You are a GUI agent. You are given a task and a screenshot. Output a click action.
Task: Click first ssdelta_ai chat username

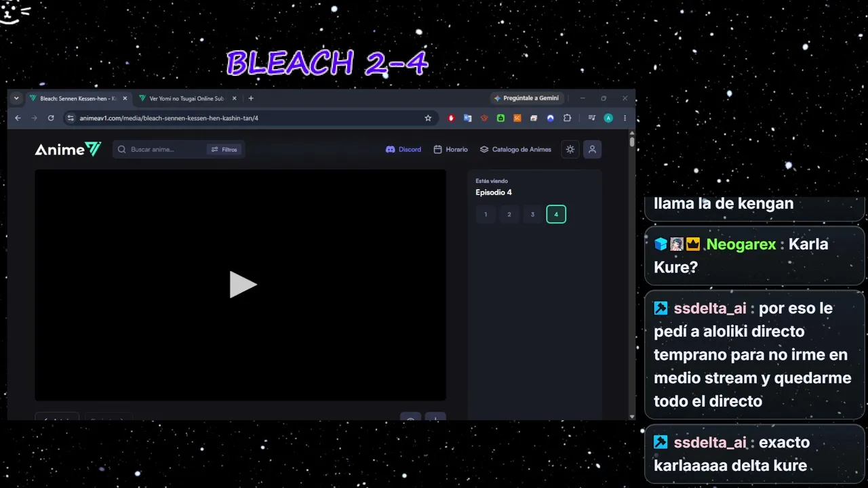(x=710, y=308)
